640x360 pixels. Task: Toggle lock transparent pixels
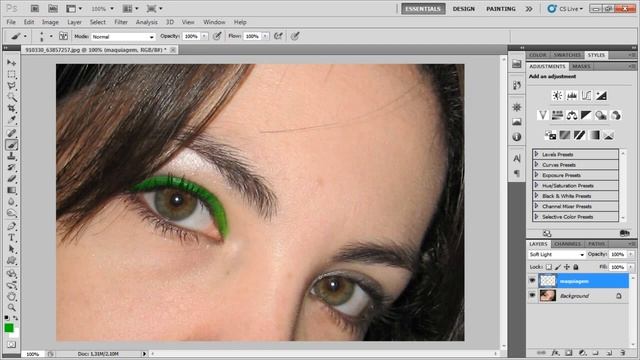(x=549, y=267)
